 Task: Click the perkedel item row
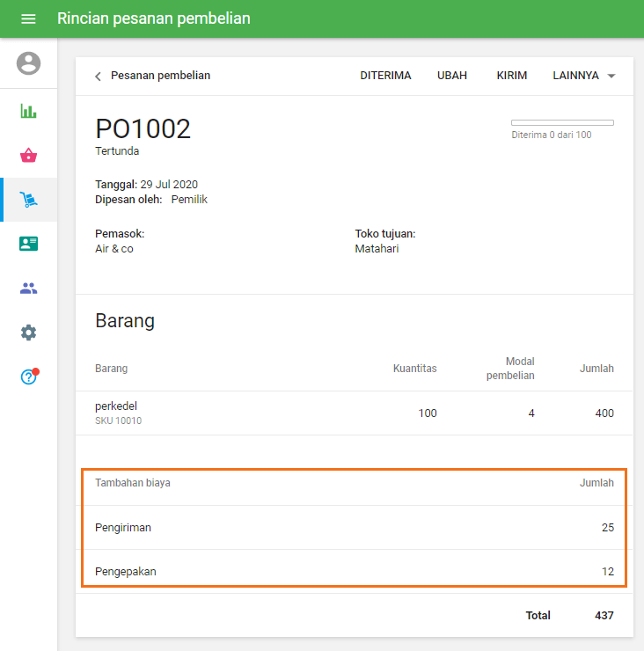354,413
